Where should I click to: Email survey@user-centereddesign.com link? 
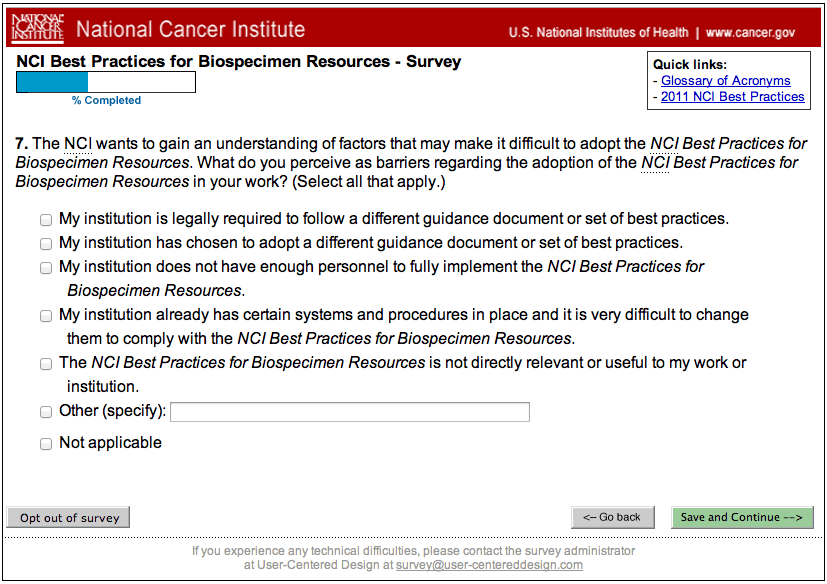point(489,565)
